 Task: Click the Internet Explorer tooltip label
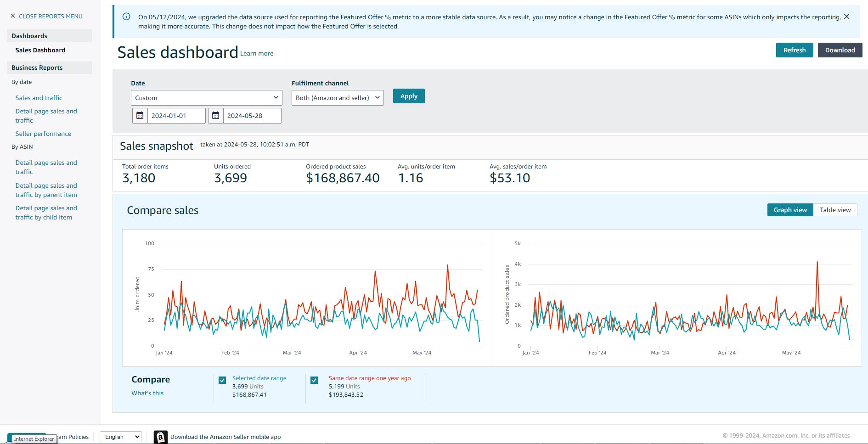click(34, 439)
